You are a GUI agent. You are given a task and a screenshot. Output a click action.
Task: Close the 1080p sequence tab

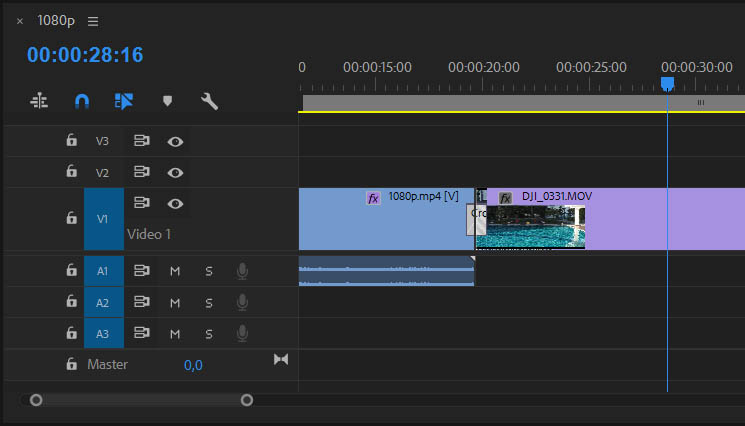pyautogui.click(x=20, y=21)
